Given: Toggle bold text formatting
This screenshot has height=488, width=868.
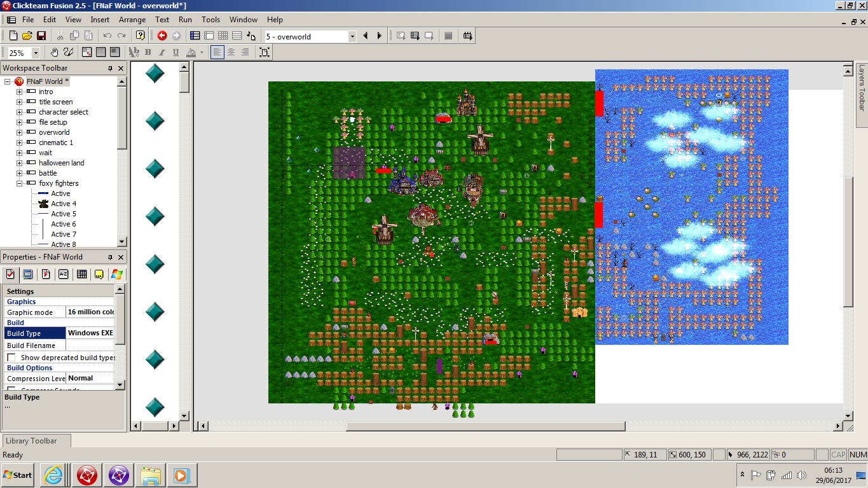Looking at the screenshot, I should 148,52.
